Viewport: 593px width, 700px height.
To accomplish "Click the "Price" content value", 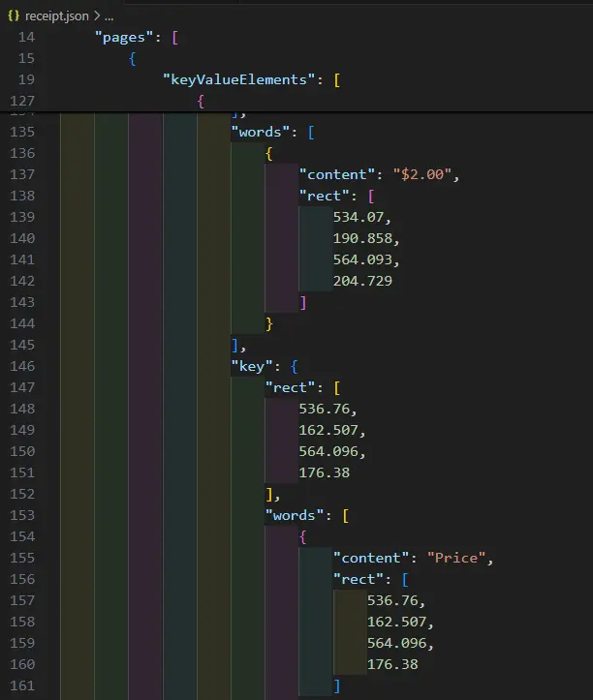I will coord(456,558).
